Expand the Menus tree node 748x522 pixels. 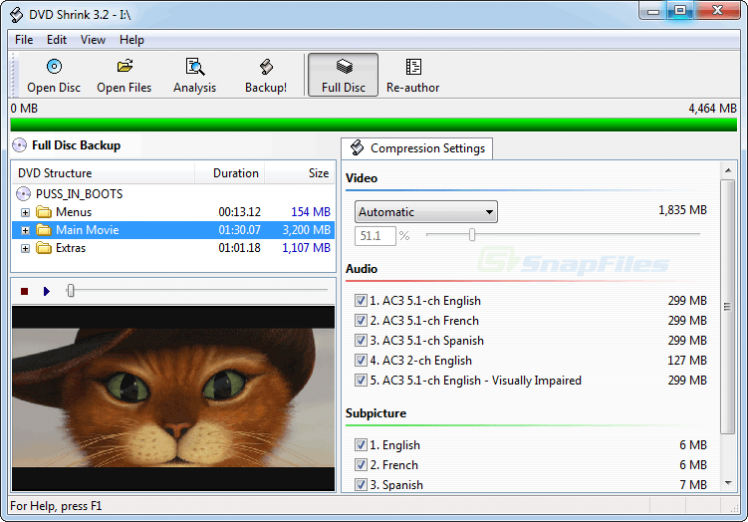pyautogui.click(x=26, y=212)
